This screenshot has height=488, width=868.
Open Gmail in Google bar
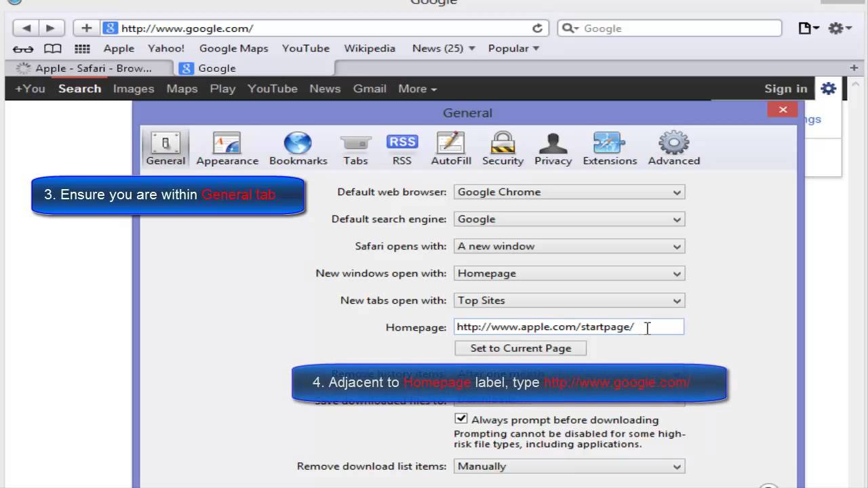coord(370,89)
